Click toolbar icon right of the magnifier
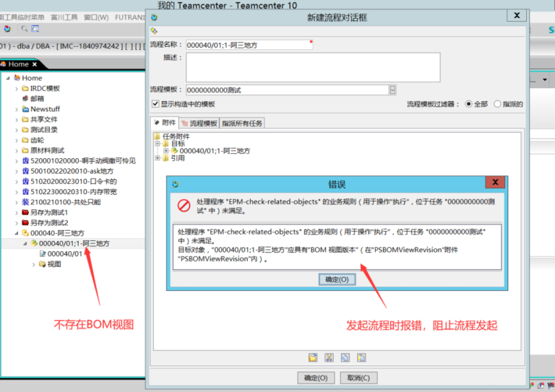Screen dimensions: 555x392 coord(35,29)
